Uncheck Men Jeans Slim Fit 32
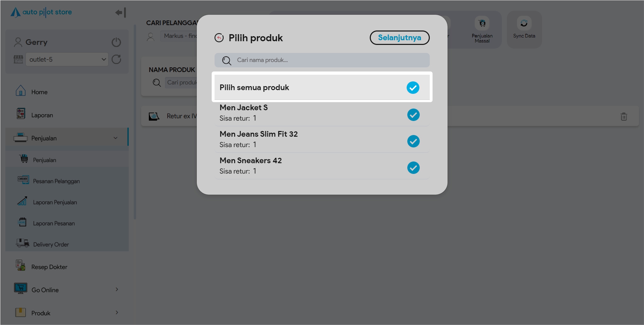Image resolution: width=644 pixels, height=325 pixels. [413, 141]
